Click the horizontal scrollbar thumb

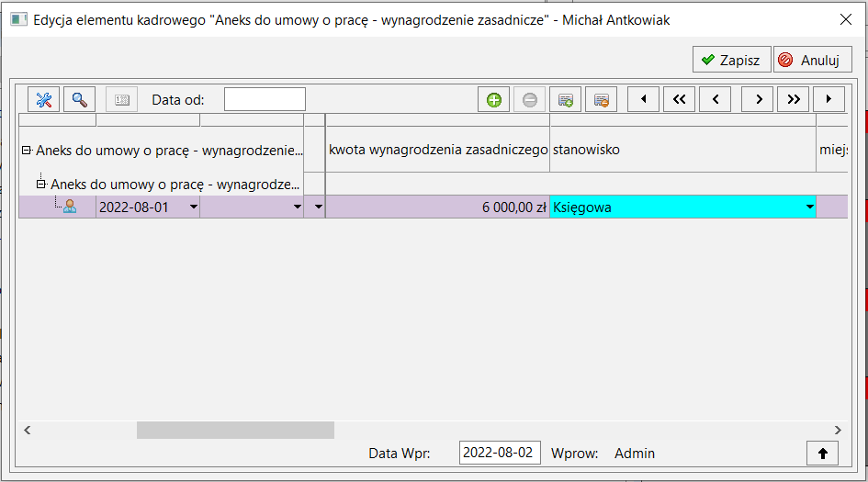[x=235, y=430]
